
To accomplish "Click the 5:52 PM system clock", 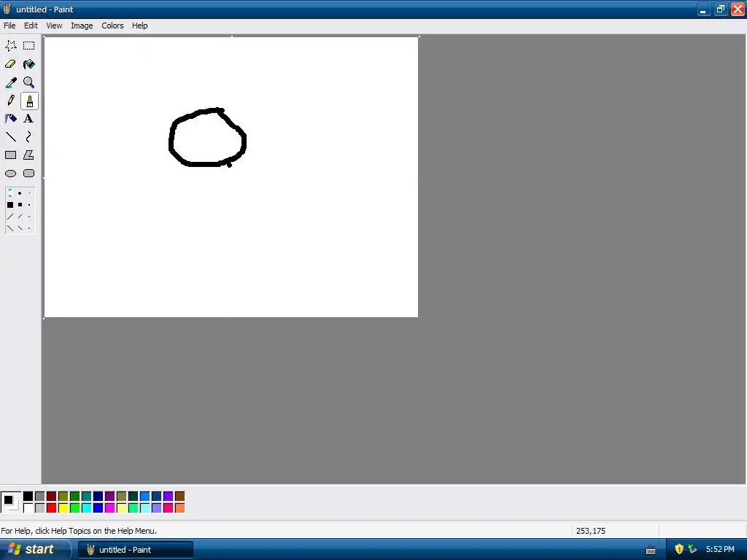I will coord(720,550).
